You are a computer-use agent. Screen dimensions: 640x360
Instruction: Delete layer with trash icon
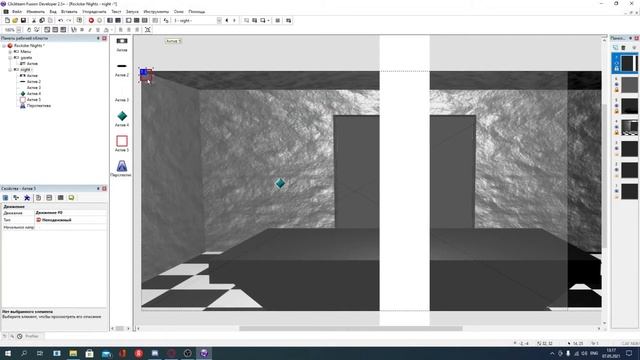click(x=623, y=48)
